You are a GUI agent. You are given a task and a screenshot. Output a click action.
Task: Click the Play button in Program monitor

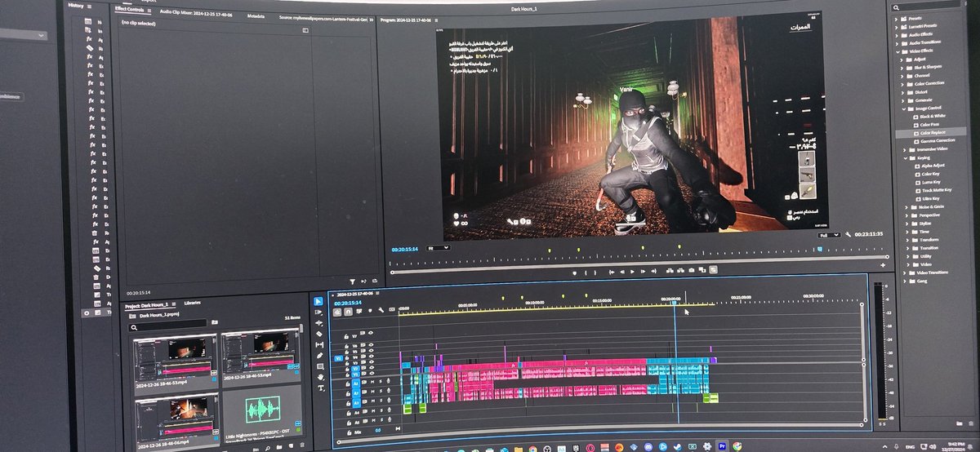tap(632, 270)
